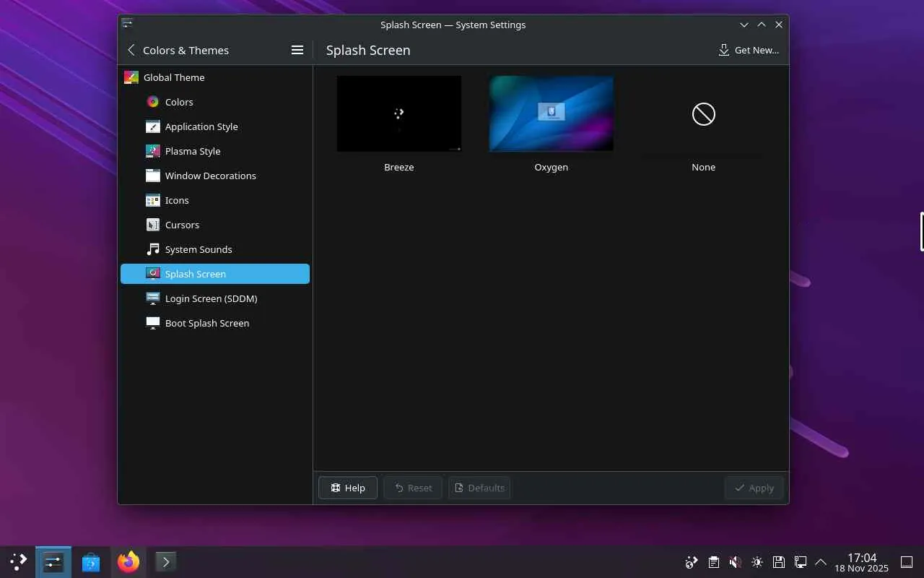Open the brightness tray icon
This screenshot has width=924, height=578.
(x=757, y=562)
